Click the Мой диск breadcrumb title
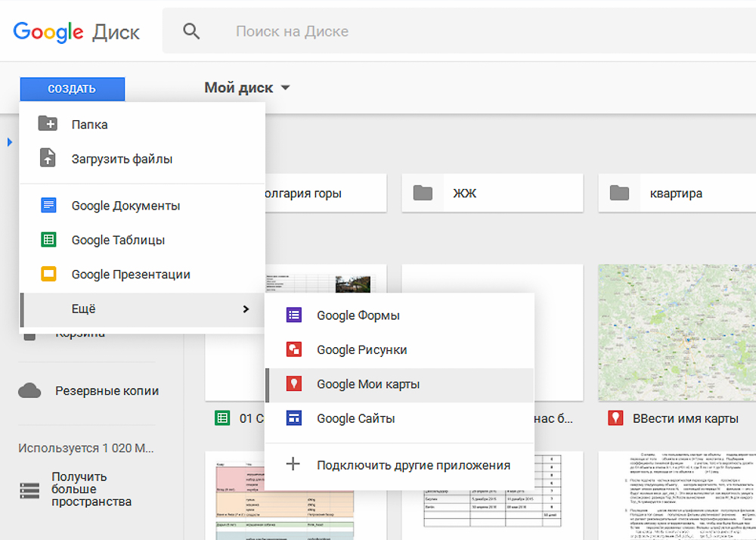This screenshot has height=540, width=756. point(239,88)
